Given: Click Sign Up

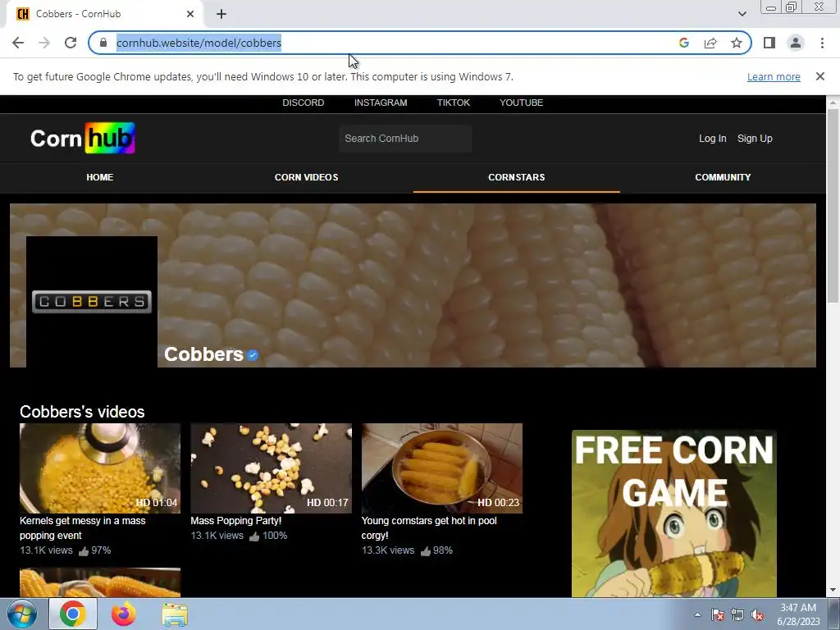Looking at the screenshot, I should click(x=755, y=138).
